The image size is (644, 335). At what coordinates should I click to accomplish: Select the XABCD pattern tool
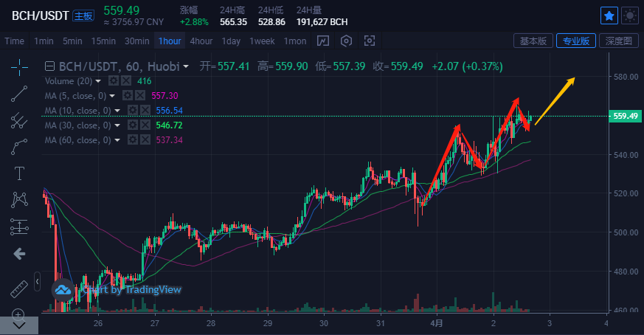point(19,200)
